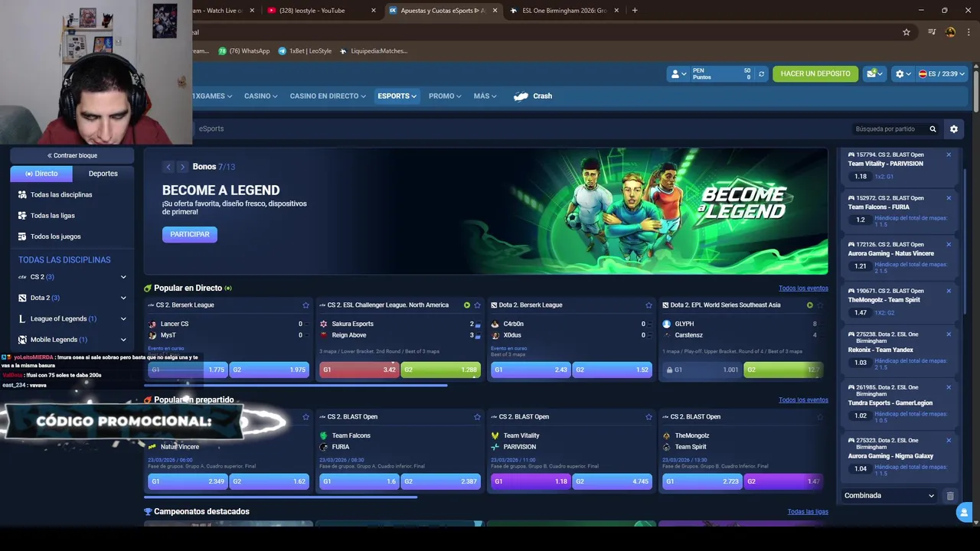This screenshot has width=980, height=551.
Task: Open the messages envelope menu
Action: (874, 73)
